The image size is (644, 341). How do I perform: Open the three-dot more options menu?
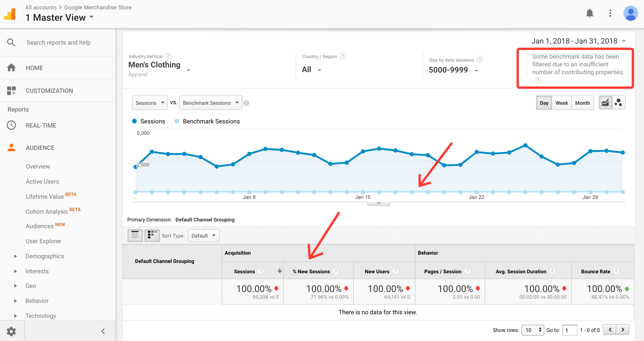(x=610, y=13)
